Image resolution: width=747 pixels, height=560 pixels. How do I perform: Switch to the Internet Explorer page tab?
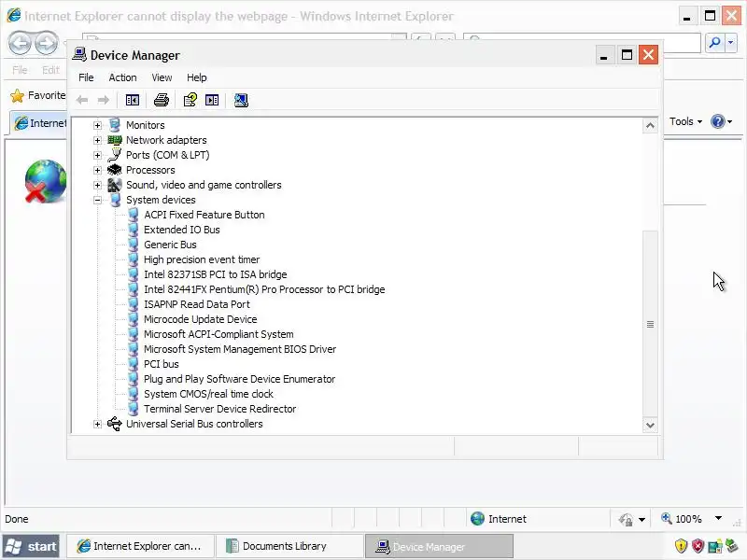click(39, 123)
